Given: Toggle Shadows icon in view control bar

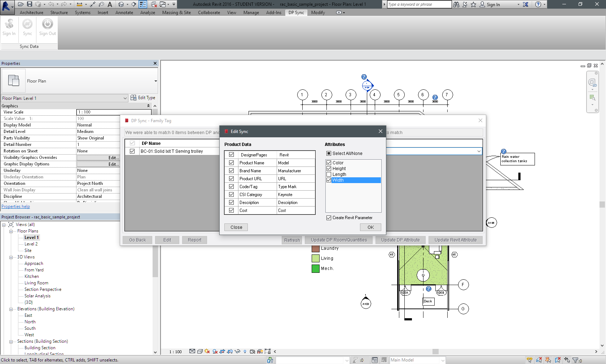Looking at the screenshot, I should point(215,351).
